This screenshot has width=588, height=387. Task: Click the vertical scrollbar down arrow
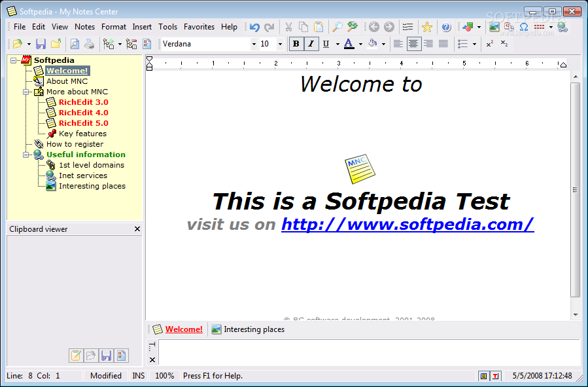click(x=576, y=316)
